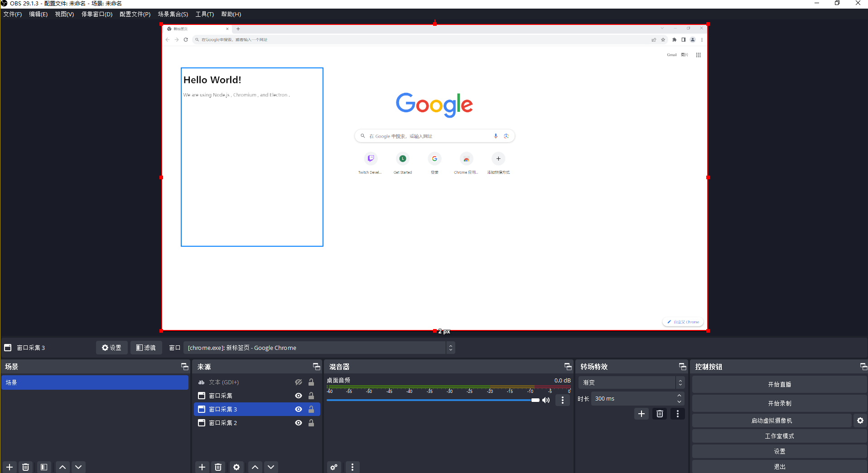
Task: Start streaming with 开始直播
Action: point(779,384)
